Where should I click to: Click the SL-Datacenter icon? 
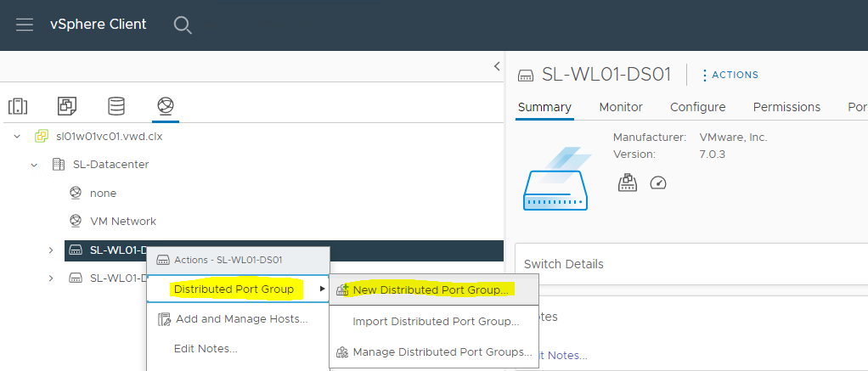point(58,165)
